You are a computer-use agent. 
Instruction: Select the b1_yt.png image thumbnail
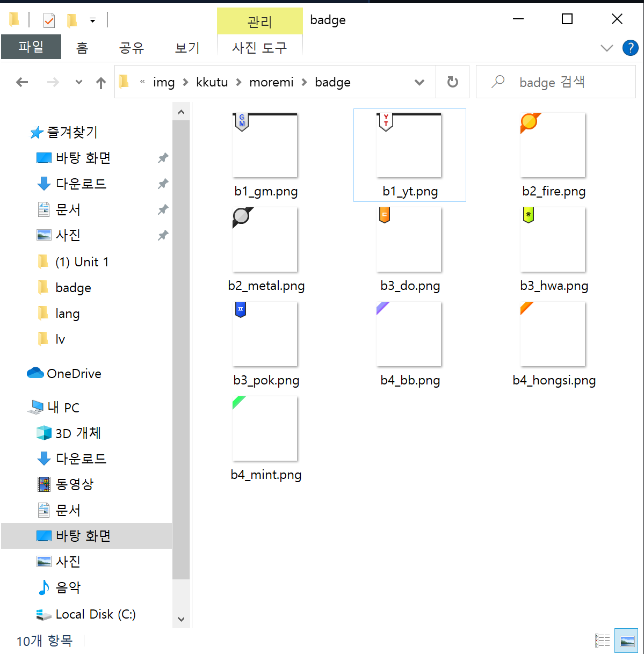[409, 145]
